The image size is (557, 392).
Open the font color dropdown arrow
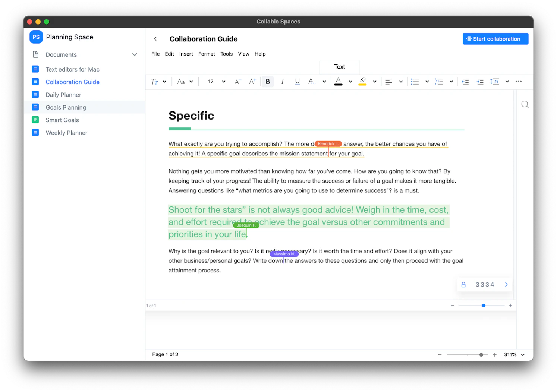click(350, 82)
